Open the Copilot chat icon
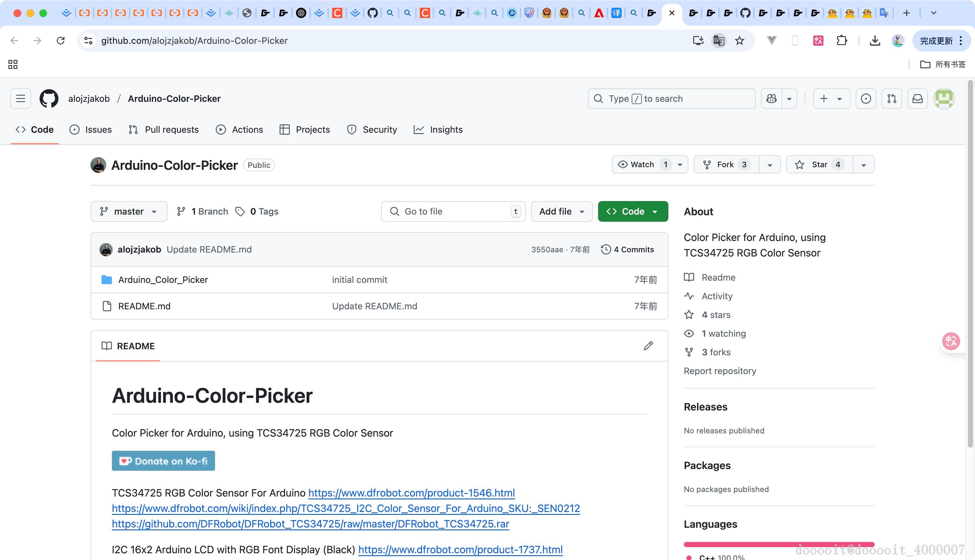The image size is (975, 560). tap(771, 99)
